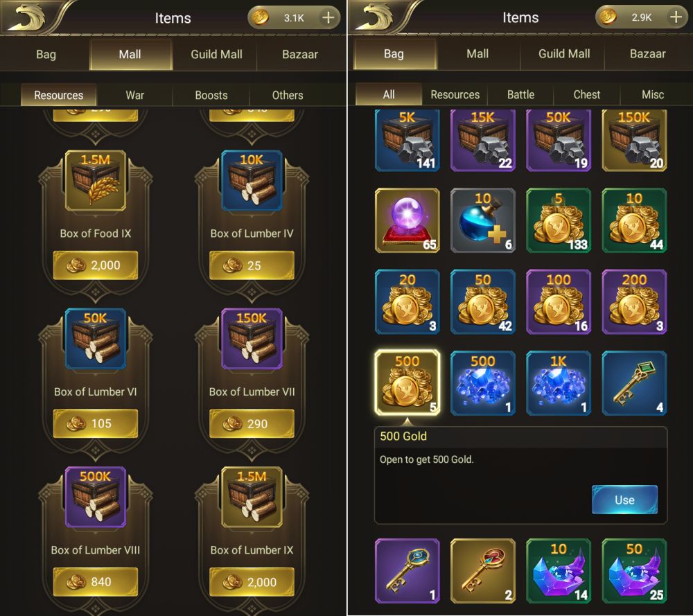Open the War category in Mall
Screen dimensions: 693x616
click(135, 95)
